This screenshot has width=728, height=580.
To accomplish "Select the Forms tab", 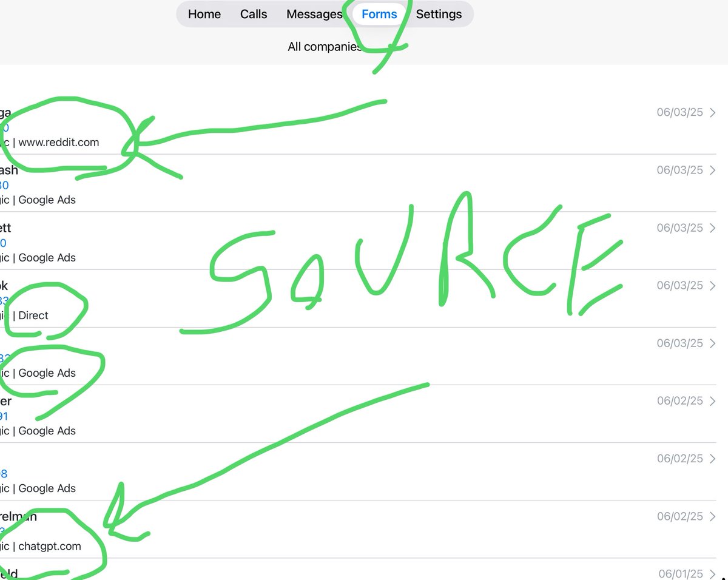I will pos(379,14).
